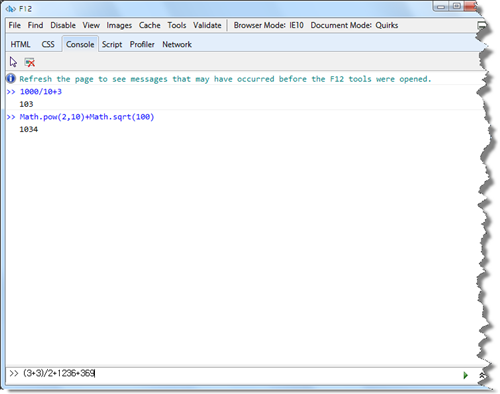Switch to the CSS tab
The height and width of the screenshot is (394, 500).
point(48,44)
